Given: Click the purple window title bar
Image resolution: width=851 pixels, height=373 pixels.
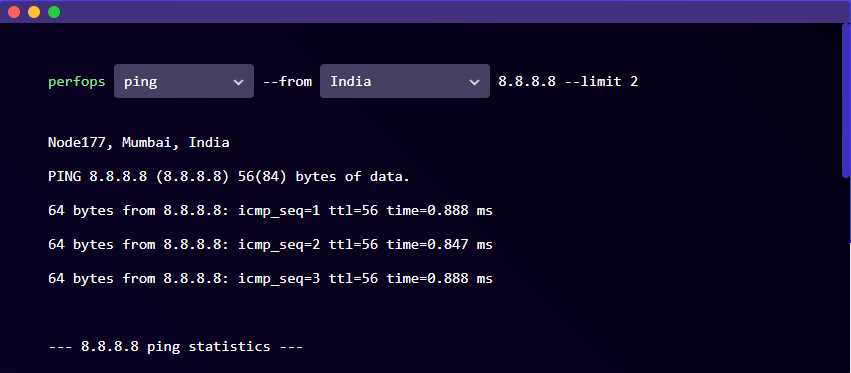Looking at the screenshot, I should point(426,12).
